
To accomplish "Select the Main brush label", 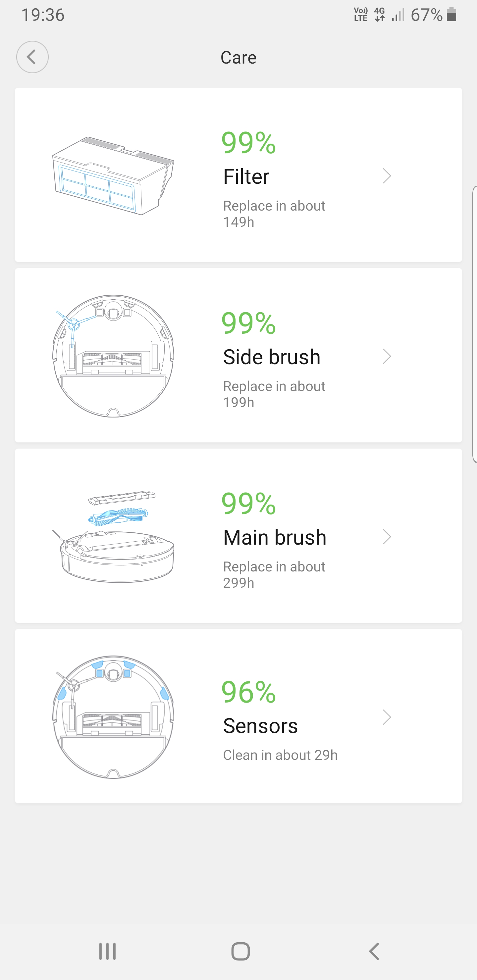I will tap(275, 537).
